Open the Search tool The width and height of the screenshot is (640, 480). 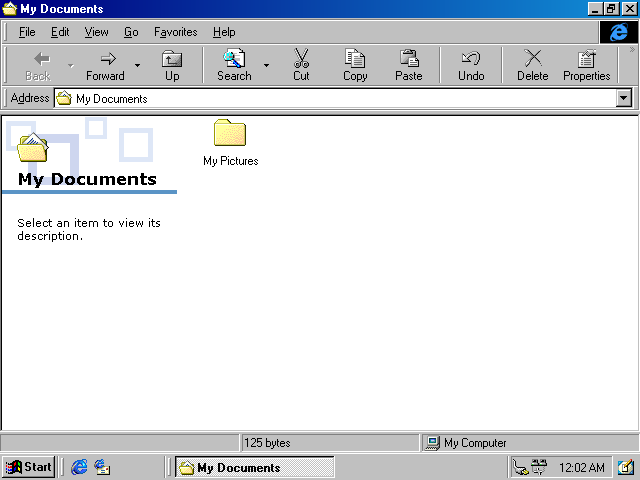[234, 65]
